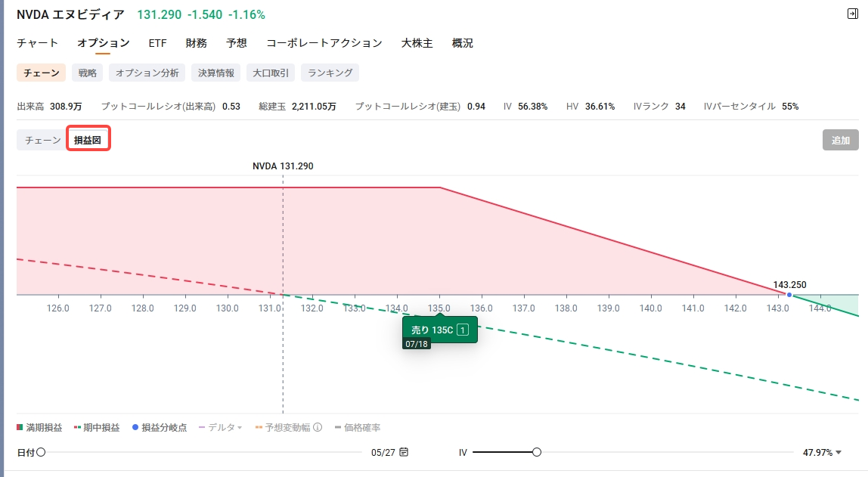
Task: Click the 満期損益 legend color icon
Action: (20, 428)
